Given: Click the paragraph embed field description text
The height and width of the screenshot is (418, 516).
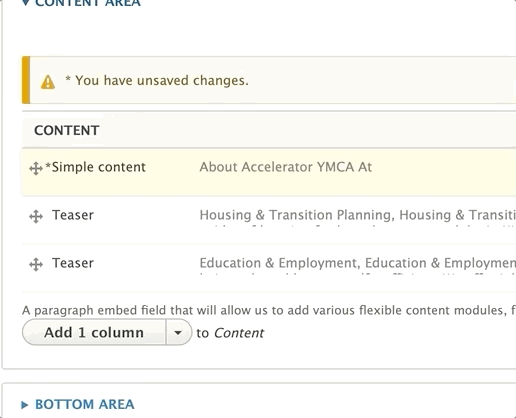Looking at the screenshot, I should coord(269,310).
